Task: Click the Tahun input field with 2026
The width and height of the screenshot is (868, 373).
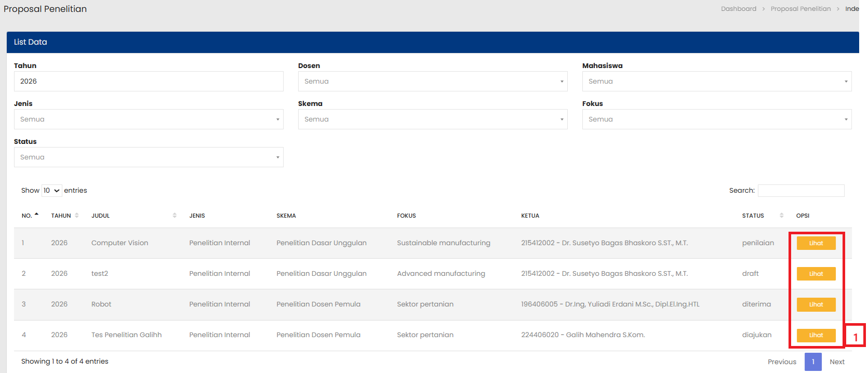Action: coord(149,82)
